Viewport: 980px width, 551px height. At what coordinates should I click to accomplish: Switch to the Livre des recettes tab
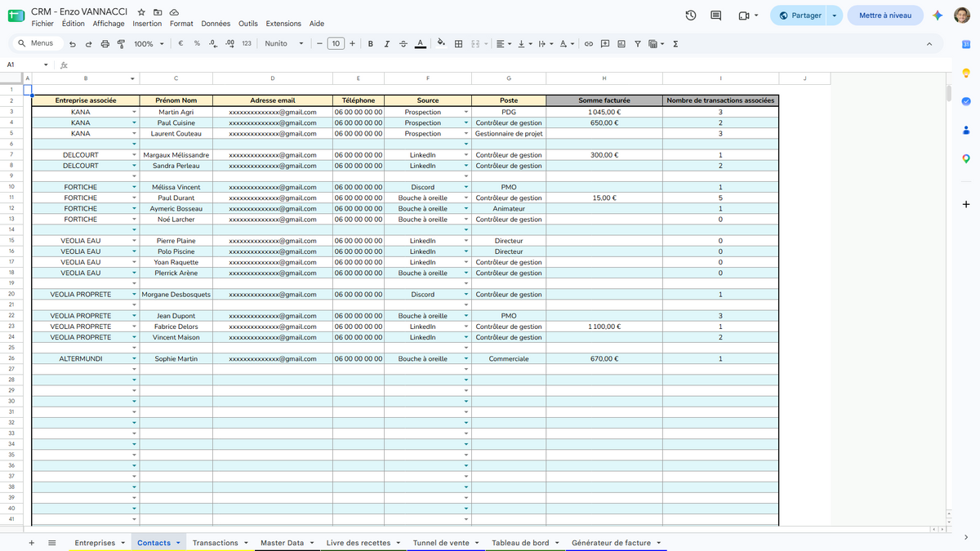(359, 543)
